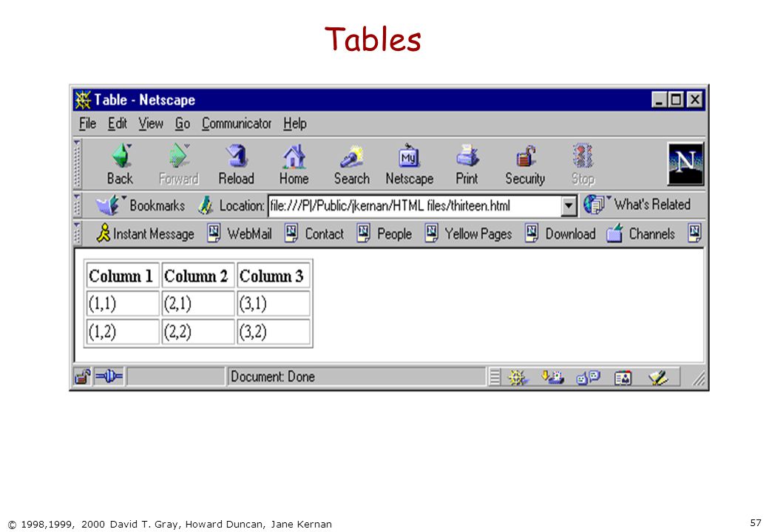Image resolution: width=769 pixels, height=532 pixels.
Task: Click the 'Column 1' header cell
Action: click(x=122, y=276)
